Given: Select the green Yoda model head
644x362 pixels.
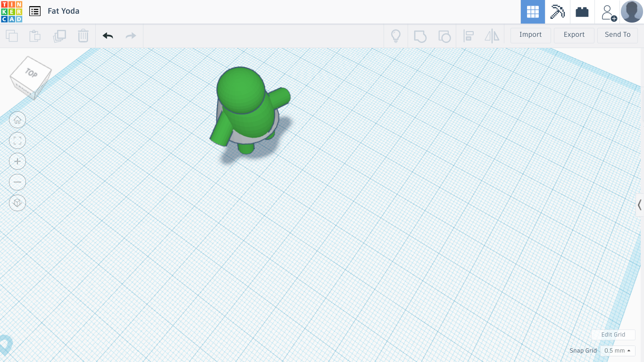Looking at the screenshot, I should click(241, 90).
